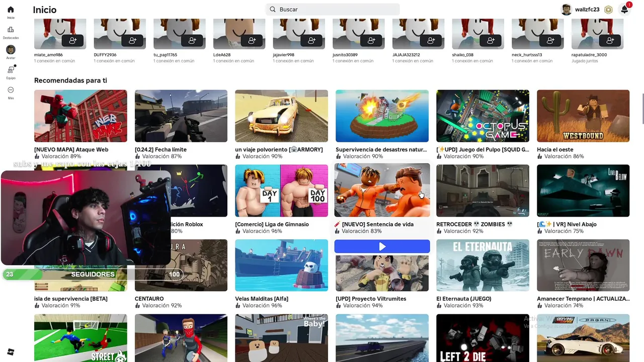Add JAJAJA323212 as friend
This screenshot has height=362, width=644.
[431, 40]
